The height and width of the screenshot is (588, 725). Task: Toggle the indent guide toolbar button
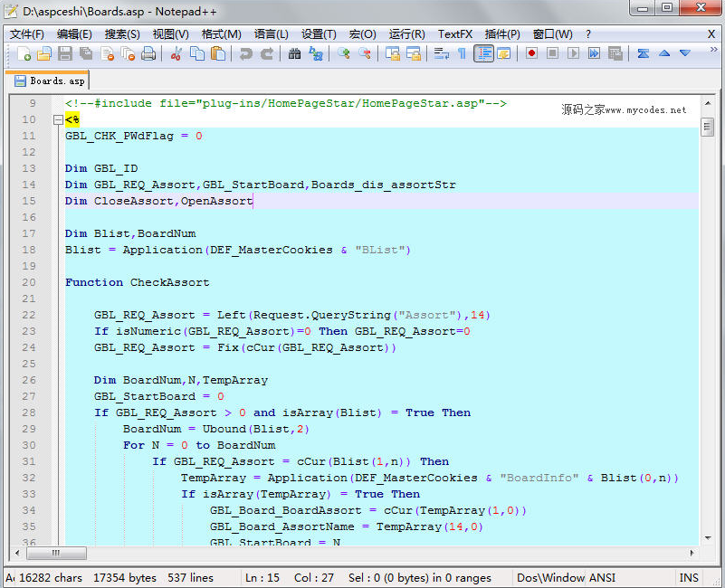tap(483, 54)
